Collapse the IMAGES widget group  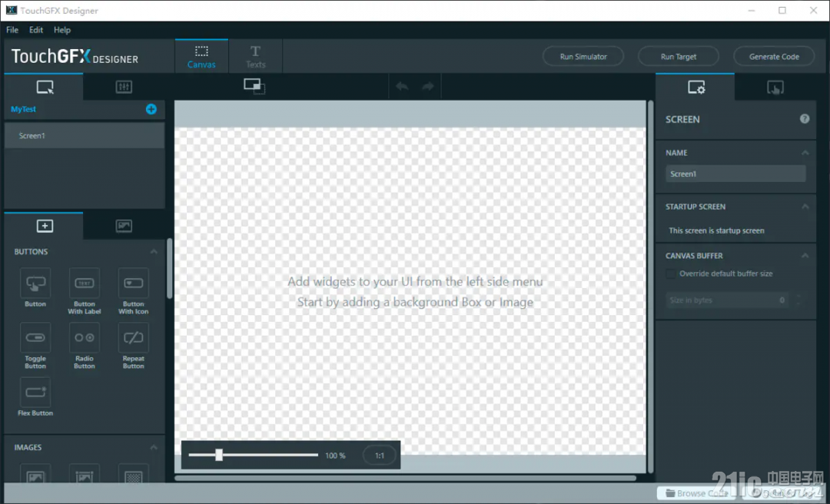click(154, 447)
